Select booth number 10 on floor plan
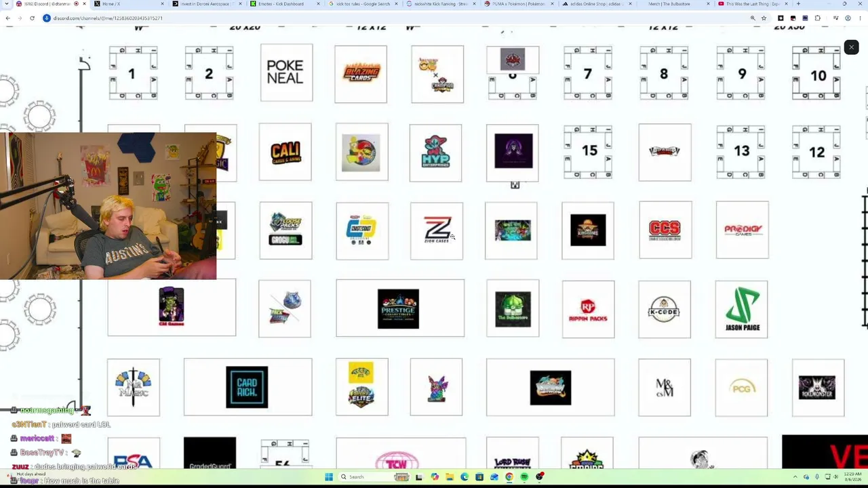The height and width of the screenshot is (488, 868). coord(816,73)
